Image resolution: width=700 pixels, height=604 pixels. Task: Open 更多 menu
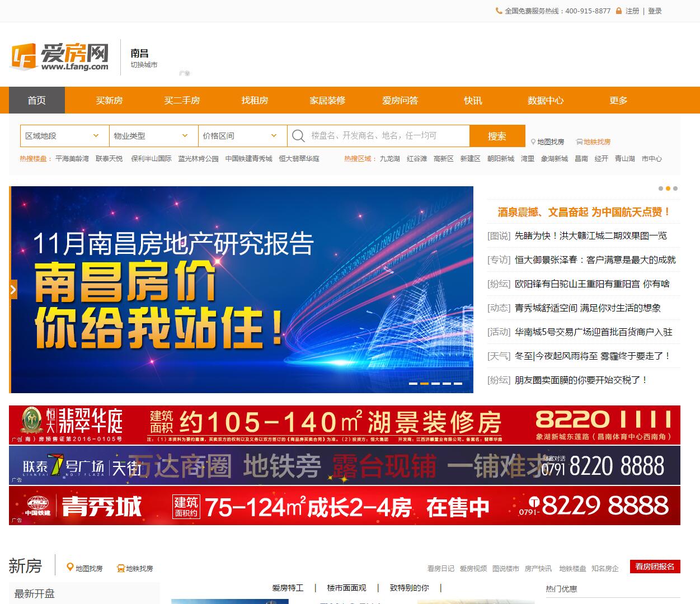[x=618, y=100]
